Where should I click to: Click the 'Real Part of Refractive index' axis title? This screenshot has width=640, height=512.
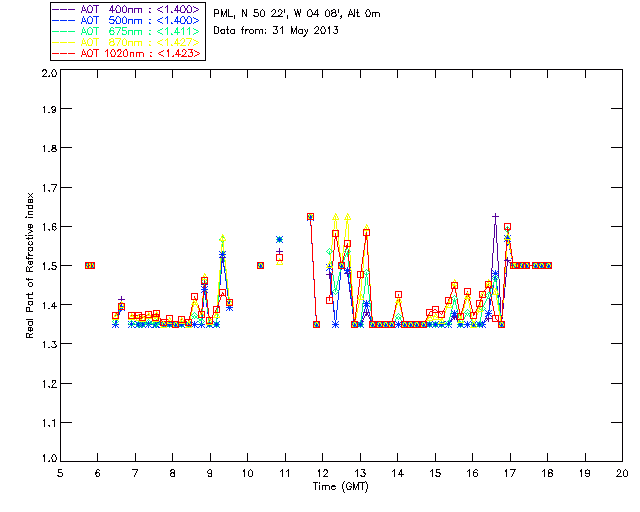[x=29, y=265]
